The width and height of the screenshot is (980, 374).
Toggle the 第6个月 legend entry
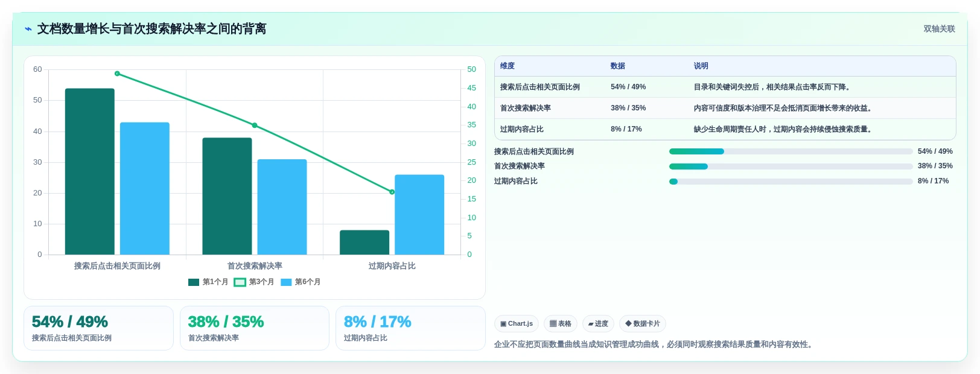(301, 282)
